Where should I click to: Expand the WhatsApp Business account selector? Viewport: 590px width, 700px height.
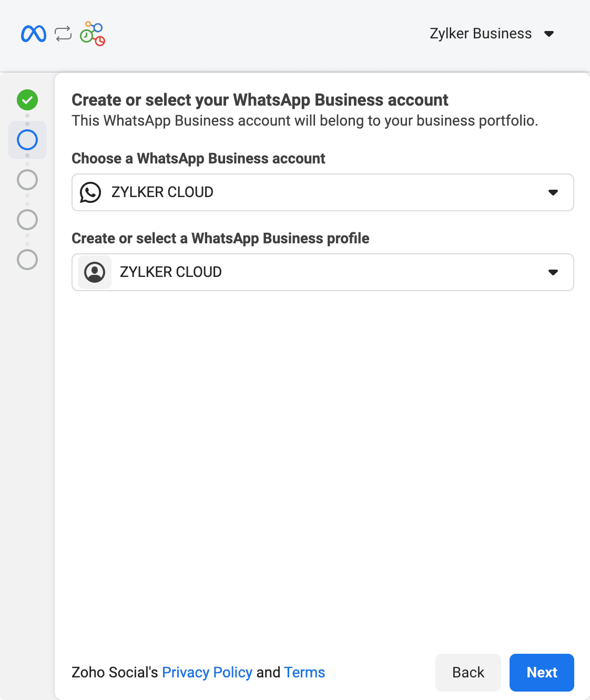[553, 192]
